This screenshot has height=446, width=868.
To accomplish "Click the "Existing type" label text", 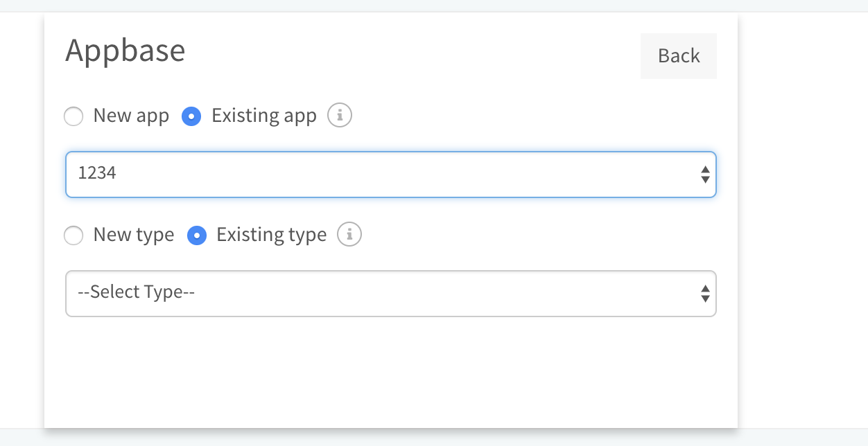I will coord(271,235).
